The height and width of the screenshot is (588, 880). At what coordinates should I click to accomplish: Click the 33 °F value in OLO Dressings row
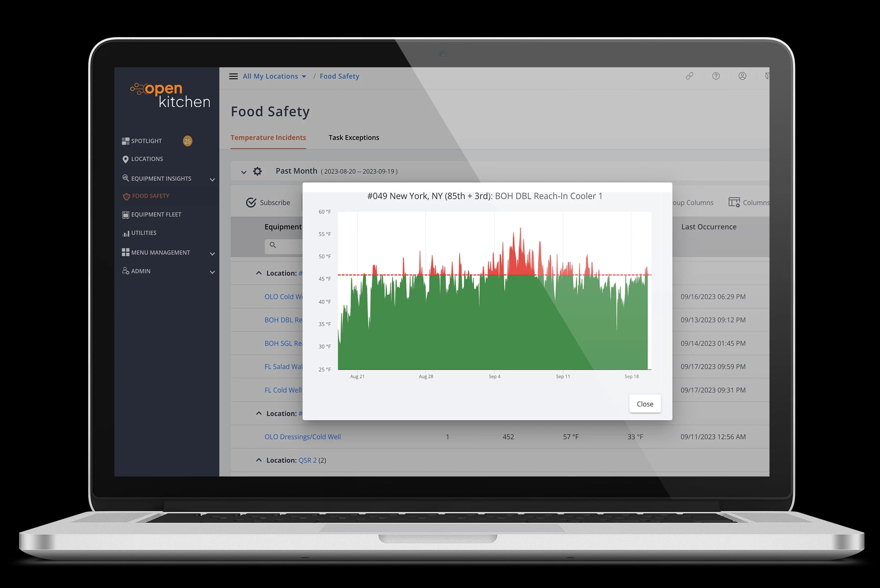pos(635,436)
